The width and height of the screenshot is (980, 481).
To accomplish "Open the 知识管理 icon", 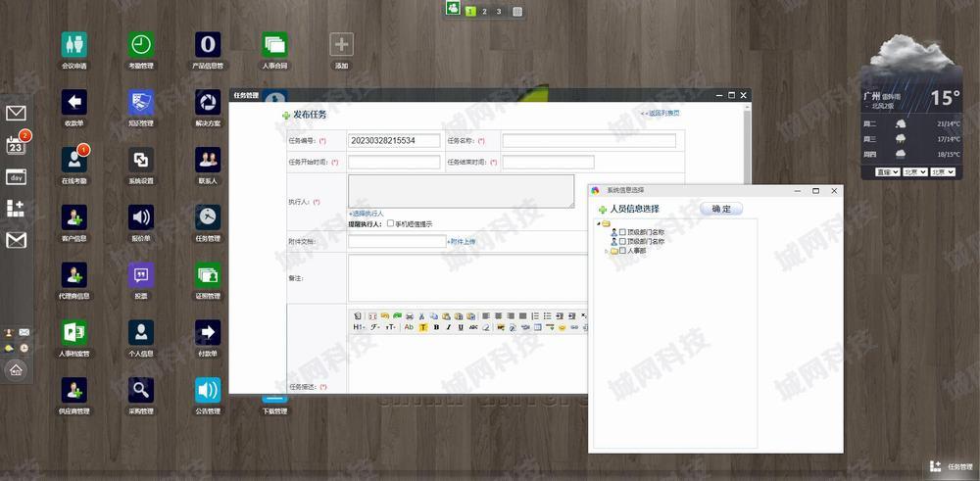I will tap(141, 103).
